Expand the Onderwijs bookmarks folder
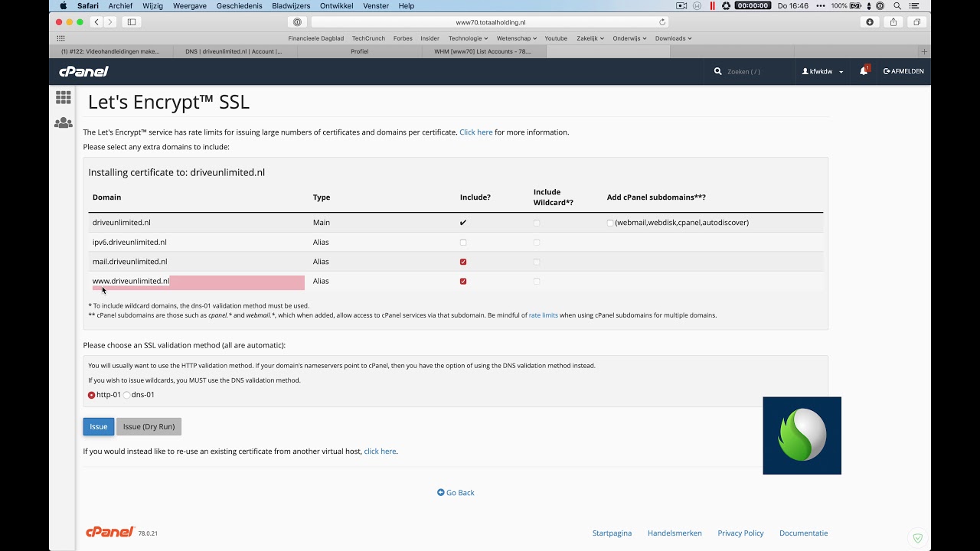Viewport: 980px width, 551px height. [629, 38]
